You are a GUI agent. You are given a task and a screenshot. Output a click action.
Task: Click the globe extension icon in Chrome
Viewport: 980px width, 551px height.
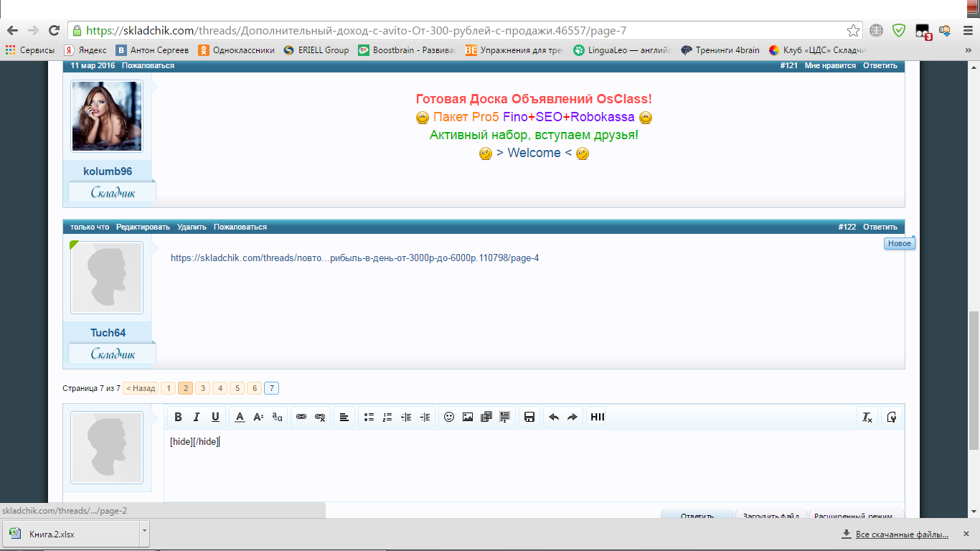click(876, 31)
